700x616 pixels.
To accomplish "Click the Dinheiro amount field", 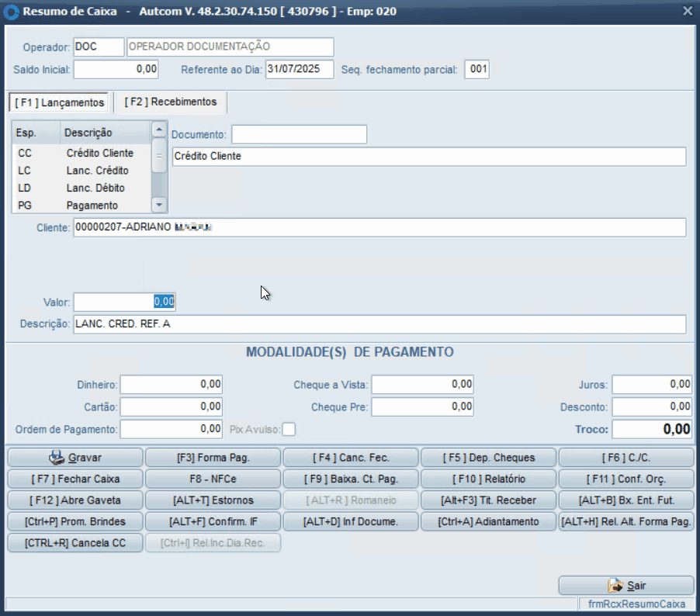I will pyautogui.click(x=172, y=384).
